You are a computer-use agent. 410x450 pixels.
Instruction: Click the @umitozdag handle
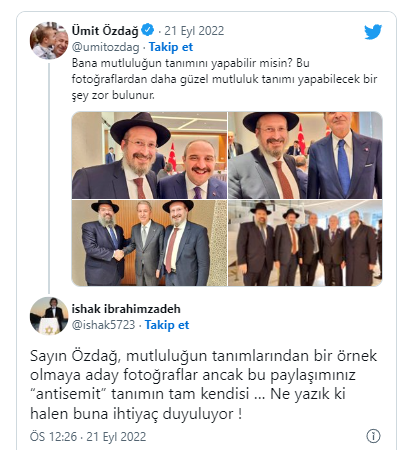[x=105, y=47]
